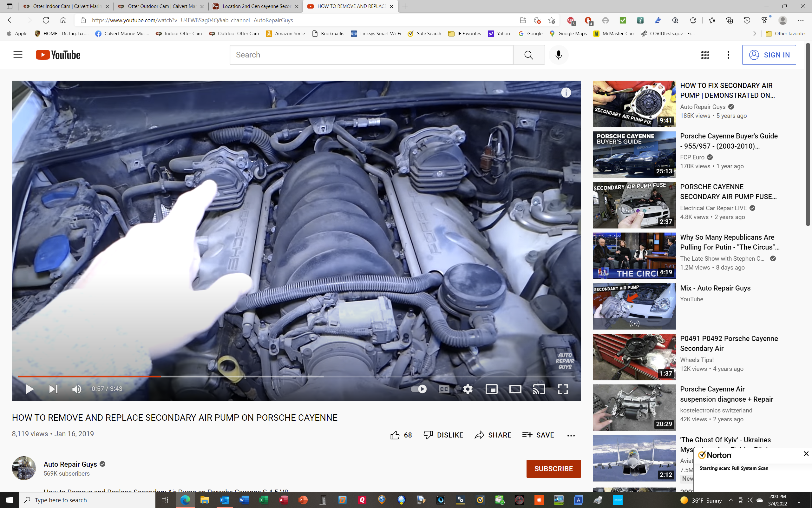Switch to miniplayer mode
The width and height of the screenshot is (812, 508).
[492, 389]
